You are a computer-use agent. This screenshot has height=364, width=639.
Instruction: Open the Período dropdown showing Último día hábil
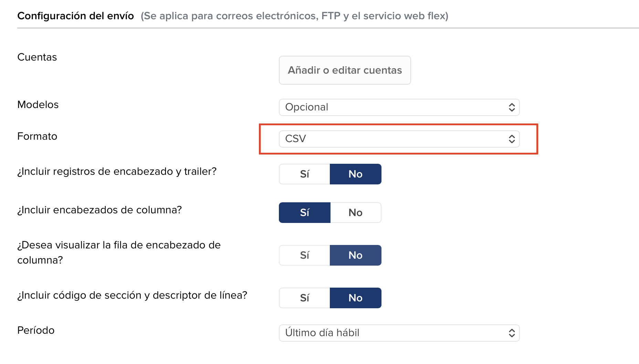(x=399, y=333)
